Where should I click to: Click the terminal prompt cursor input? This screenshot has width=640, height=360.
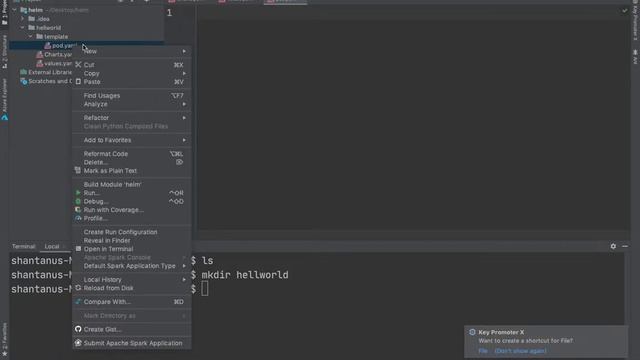(x=205, y=289)
